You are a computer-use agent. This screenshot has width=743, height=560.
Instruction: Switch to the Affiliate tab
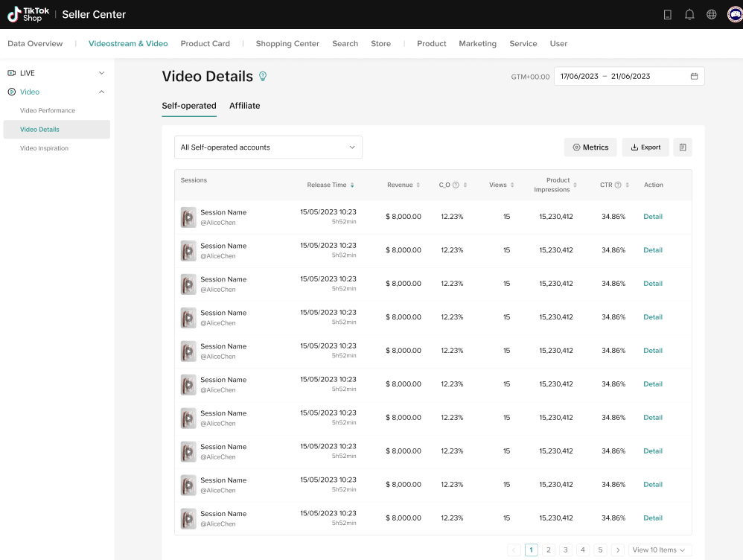point(244,106)
